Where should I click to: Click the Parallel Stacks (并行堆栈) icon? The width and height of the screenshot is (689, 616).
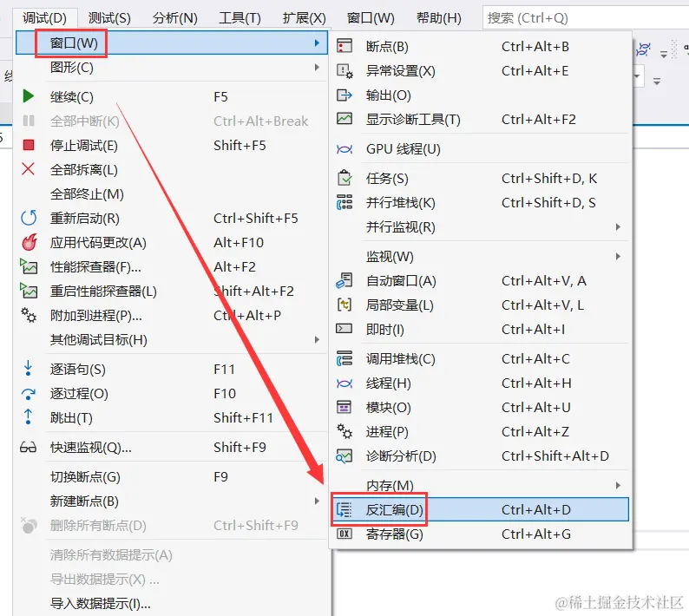point(344,202)
